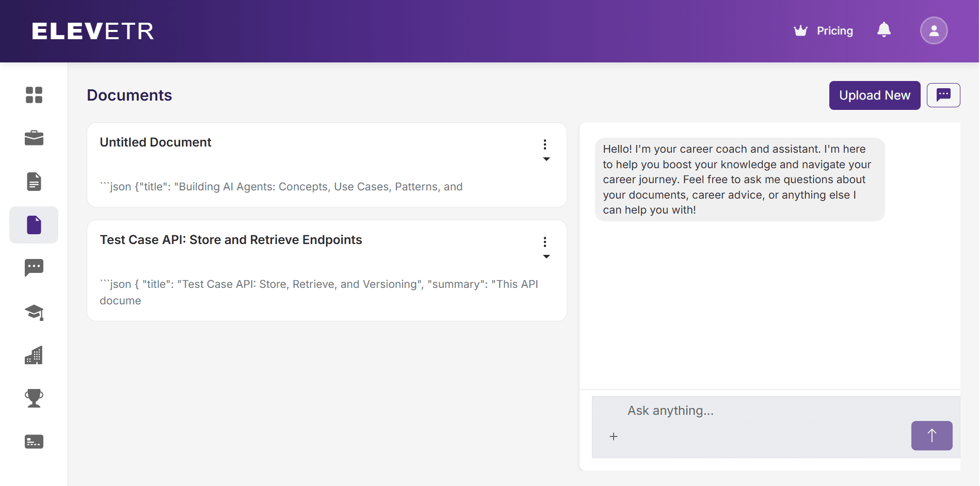The image size is (980, 486).
Task: Click the trophy icon in sidebar
Action: click(34, 398)
